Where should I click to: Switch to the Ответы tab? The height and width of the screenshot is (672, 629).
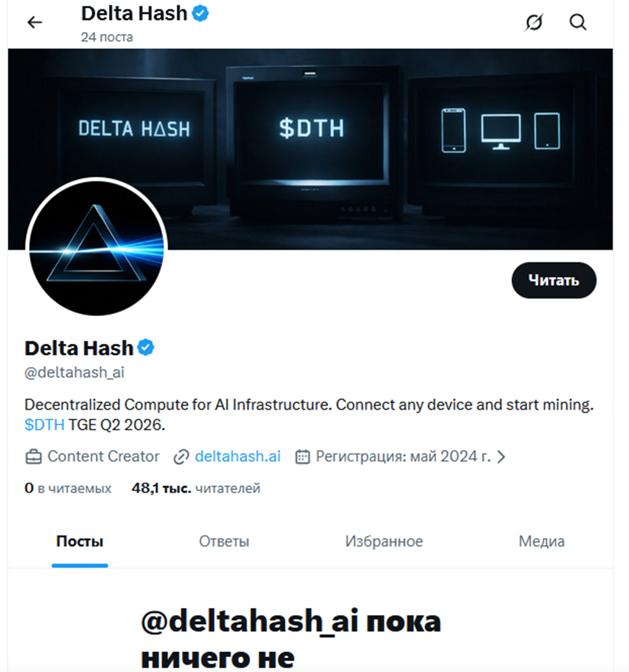tap(224, 541)
